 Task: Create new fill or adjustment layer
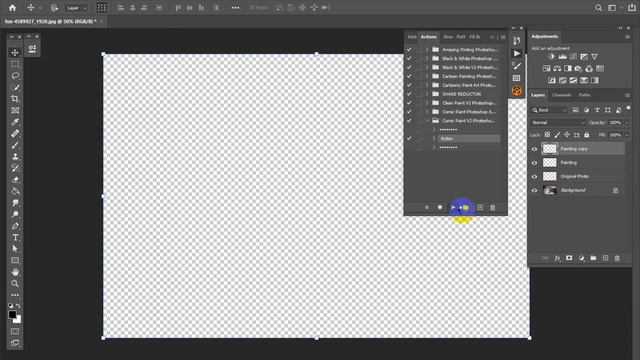click(581, 258)
